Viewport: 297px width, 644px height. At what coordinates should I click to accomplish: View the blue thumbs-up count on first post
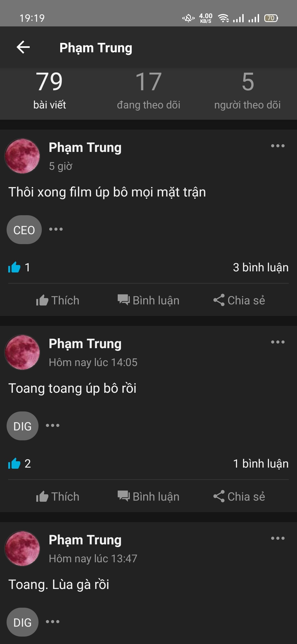19,267
